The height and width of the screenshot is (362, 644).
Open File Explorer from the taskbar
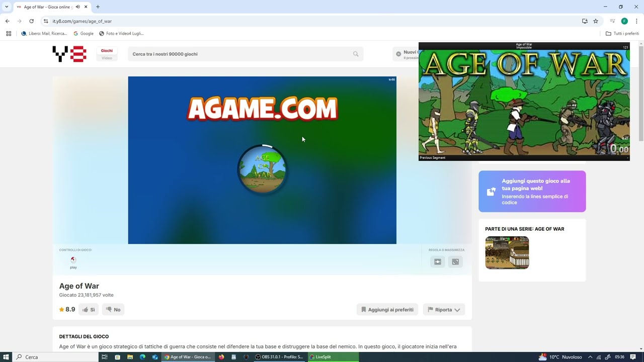click(130, 357)
